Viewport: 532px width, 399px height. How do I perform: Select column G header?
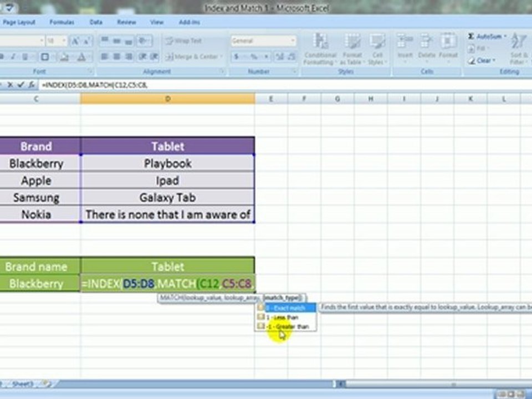tap(337, 99)
